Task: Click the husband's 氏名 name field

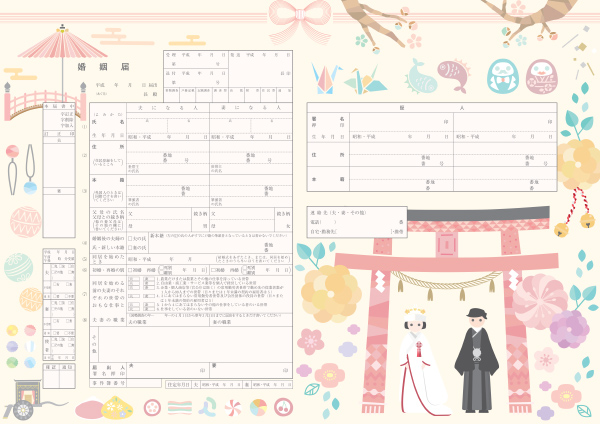Action: click(x=166, y=121)
